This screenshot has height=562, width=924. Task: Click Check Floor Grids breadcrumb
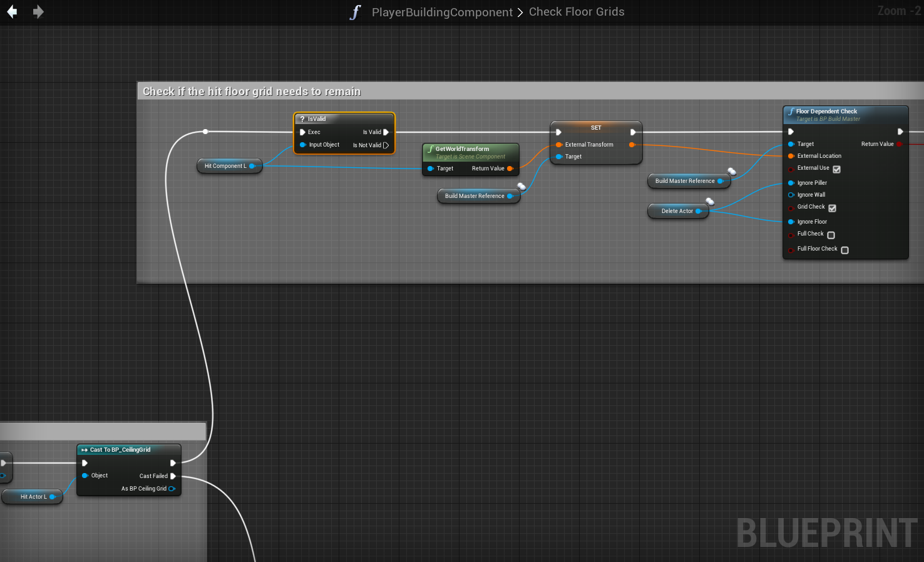pyautogui.click(x=576, y=12)
